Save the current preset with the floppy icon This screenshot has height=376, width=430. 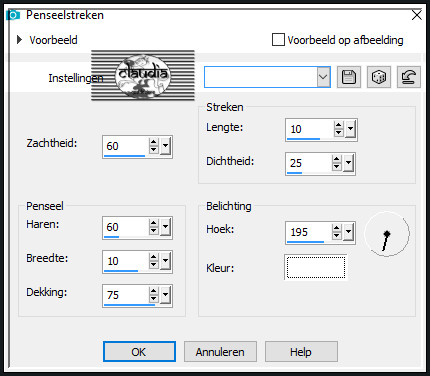click(x=349, y=77)
